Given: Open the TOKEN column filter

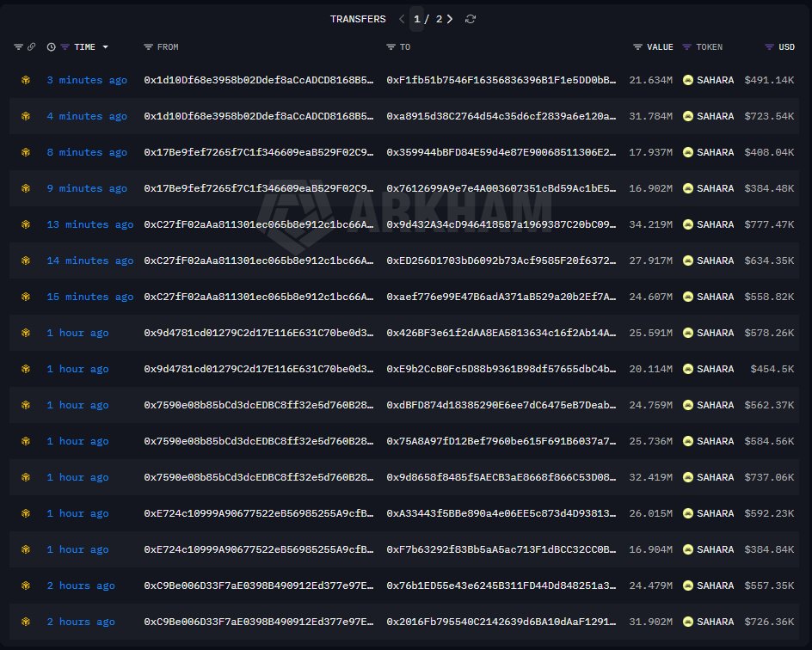Looking at the screenshot, I should (x=686, y=47).
